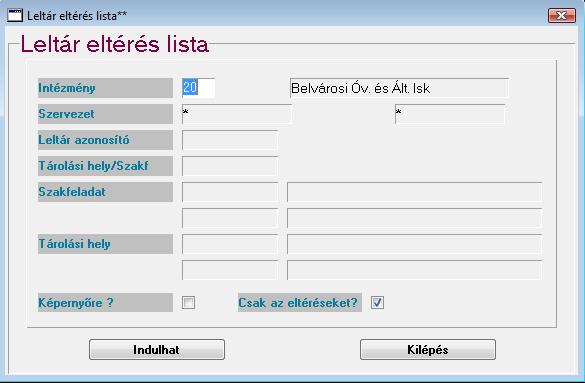
Task: Click the Intézmény label
Action: tap(105, 88)
